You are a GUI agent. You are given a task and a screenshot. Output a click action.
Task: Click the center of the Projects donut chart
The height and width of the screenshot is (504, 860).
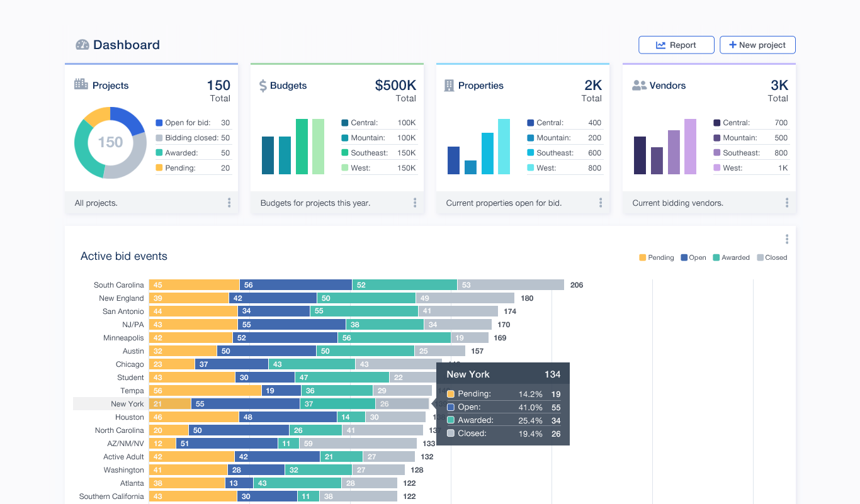click(110, 142)
